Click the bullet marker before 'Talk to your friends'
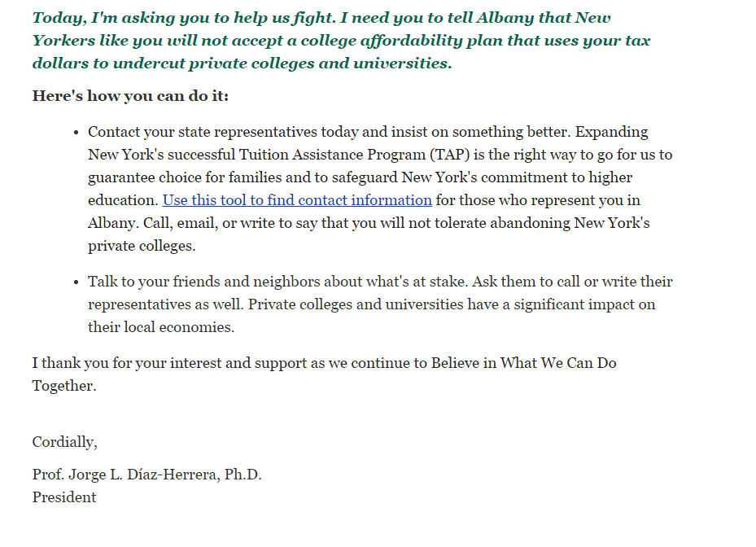This screenshot has height=547, width=756. tap(76, 282)
